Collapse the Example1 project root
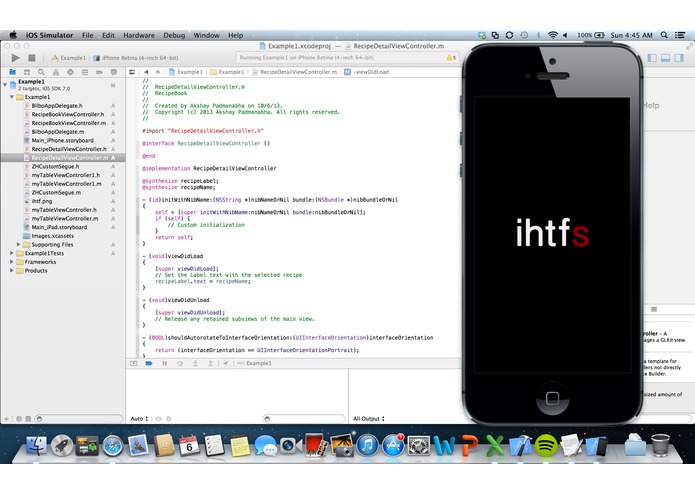This screenshot has height=494, width=695. [5, 84]
